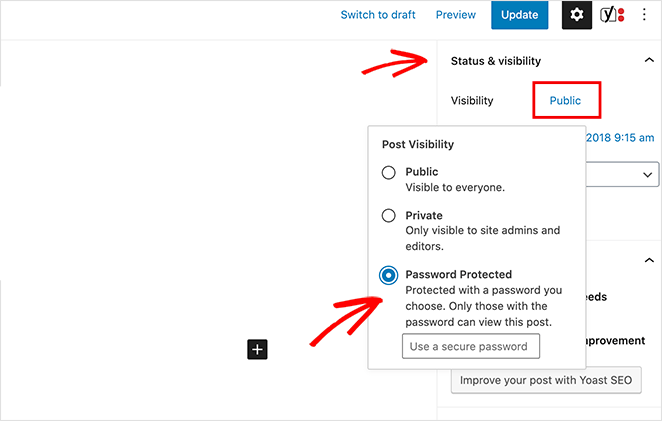Collapse the Status & visibility section
The height and width of the screenshot is (421, 662).
pyautogui.click(x=649, y=60)
